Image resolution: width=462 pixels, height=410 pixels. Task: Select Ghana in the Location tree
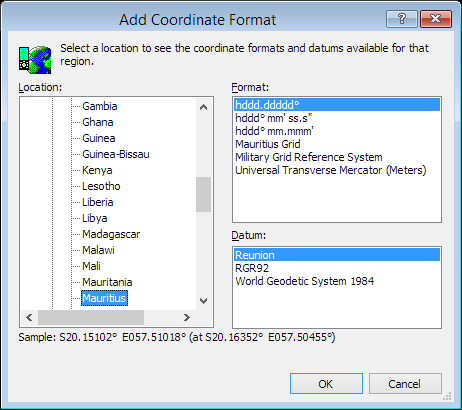(98, 122)
